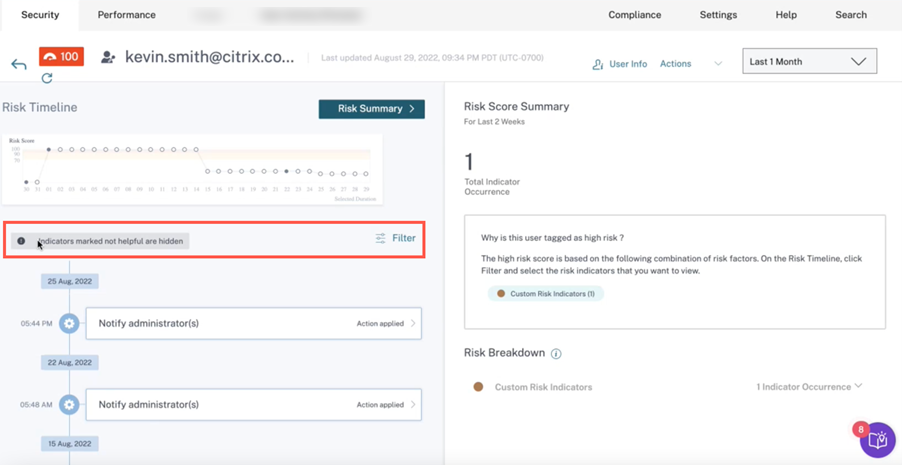Image resolution: width=902 pixels, height=465 pixels.
Task: Click the filter sliders icon
Action: (x=381, y=238)
